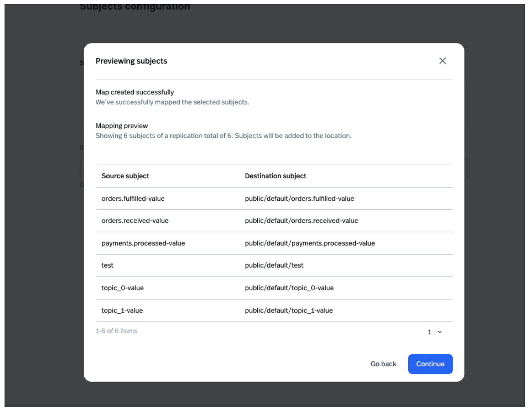Click the Go back button
Screen dimensions: 532x412
coord(383,364)
